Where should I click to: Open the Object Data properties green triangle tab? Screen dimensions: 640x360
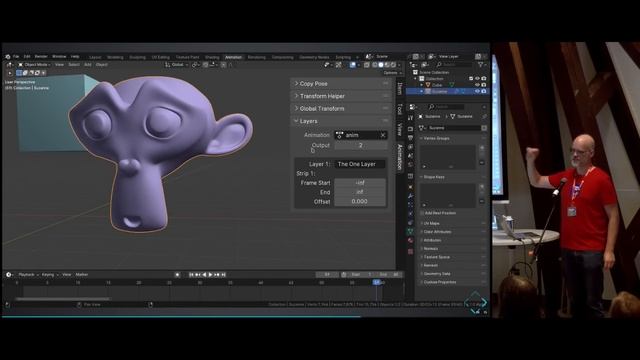pyautogui.click(x=410, y=231)
